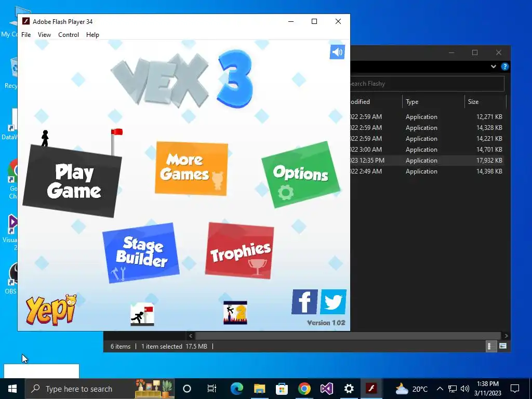Select the file row sized 12,271 KB
532x399 pixels.
tap(427, 117)
